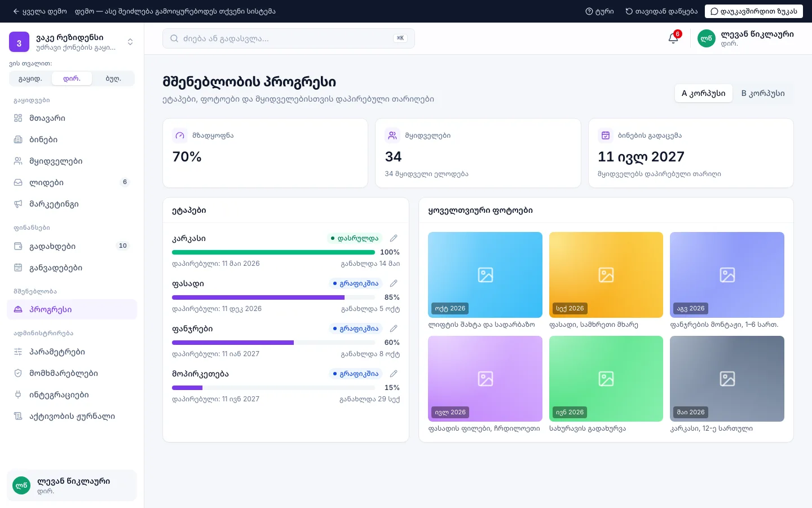Open გადახდები sidebar item

tap(72, 246)
